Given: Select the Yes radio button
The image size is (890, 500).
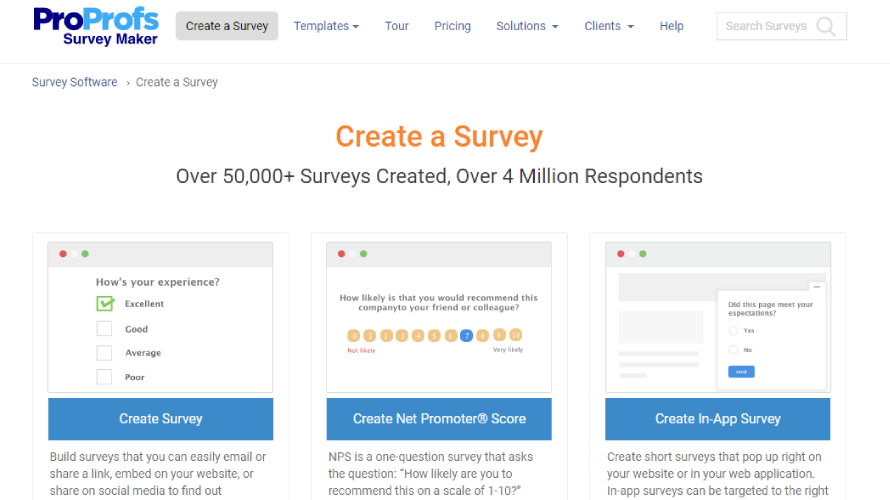Looking at the screenshot, I should 733,330.
